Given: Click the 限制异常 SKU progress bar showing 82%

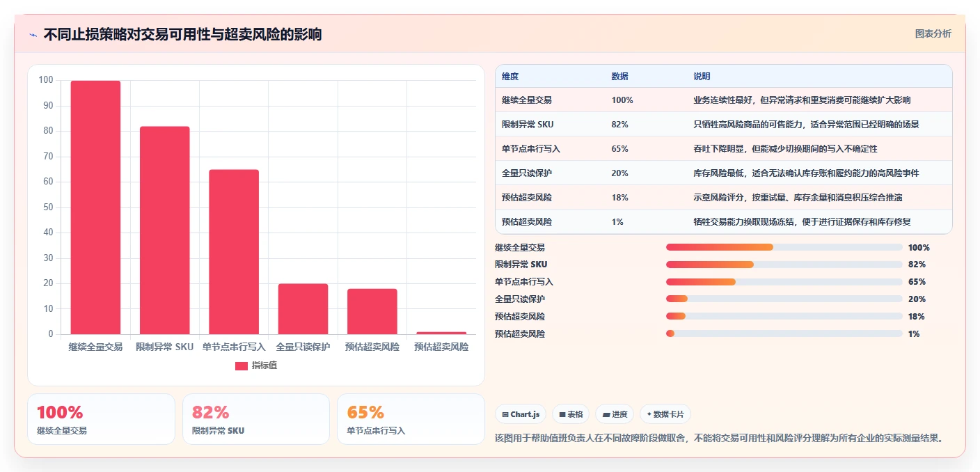Looking at the screenshot, I should pyautogui.click(x=784, y=265).
